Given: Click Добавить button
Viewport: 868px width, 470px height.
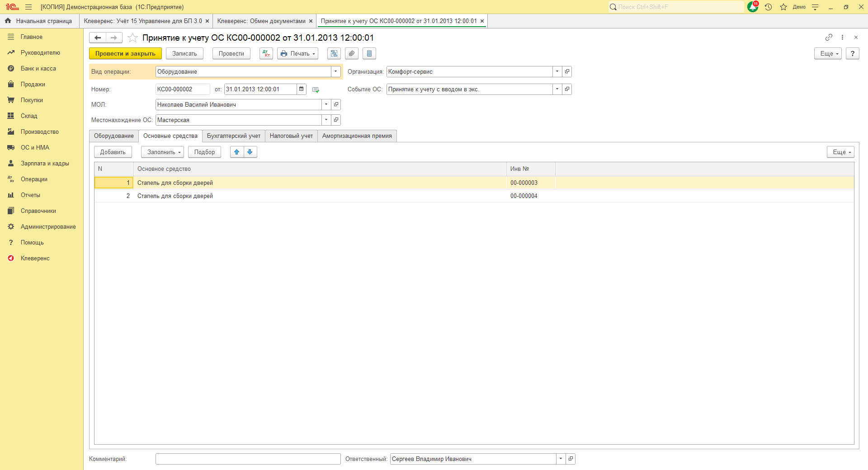Looking at the screenshot, I should tap(113, 152).
